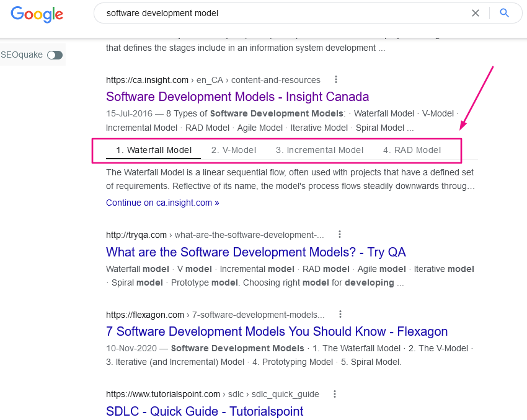Open 7 Software Development Models You Should Know
Viewport: 527px width, 420px height.
(x=277, y=331)
